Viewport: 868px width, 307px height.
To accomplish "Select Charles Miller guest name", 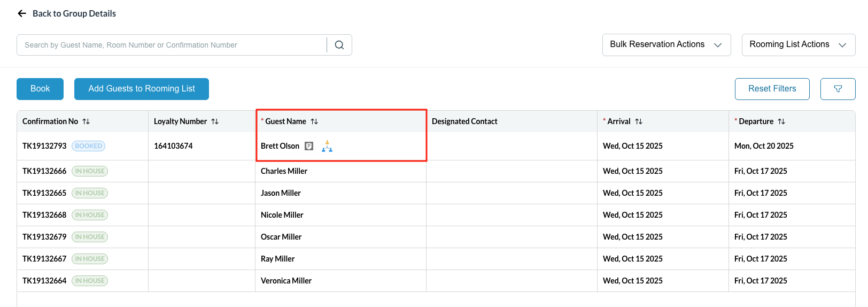I will pos(284,171).
